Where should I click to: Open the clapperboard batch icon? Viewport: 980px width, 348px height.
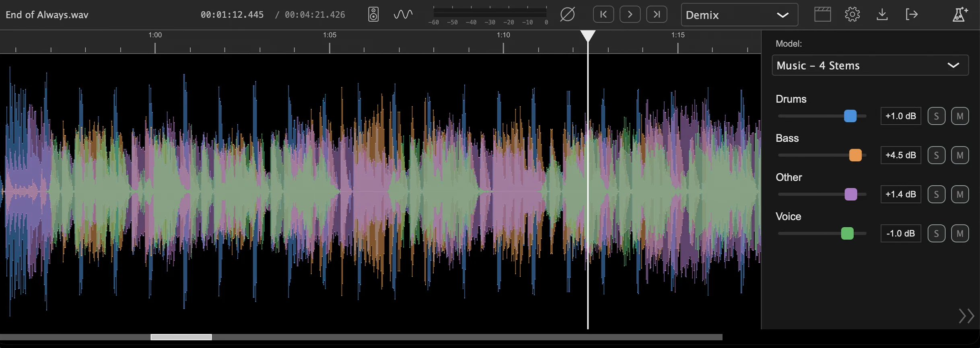(x=822, y=14)
